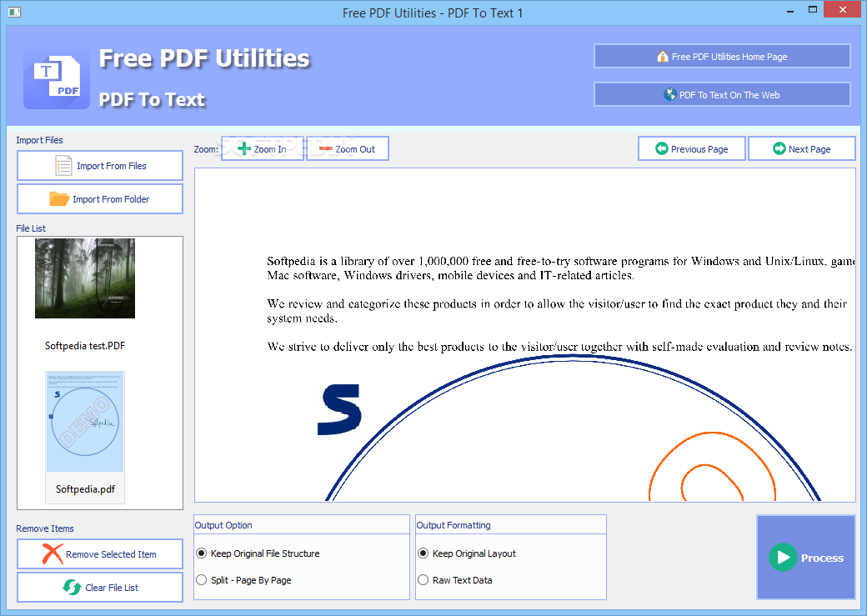Image resolution: width=867 pixels, height=616 pixels.
Task: Click the red minus Zoom Out icon
Action: tap(326, 148)
